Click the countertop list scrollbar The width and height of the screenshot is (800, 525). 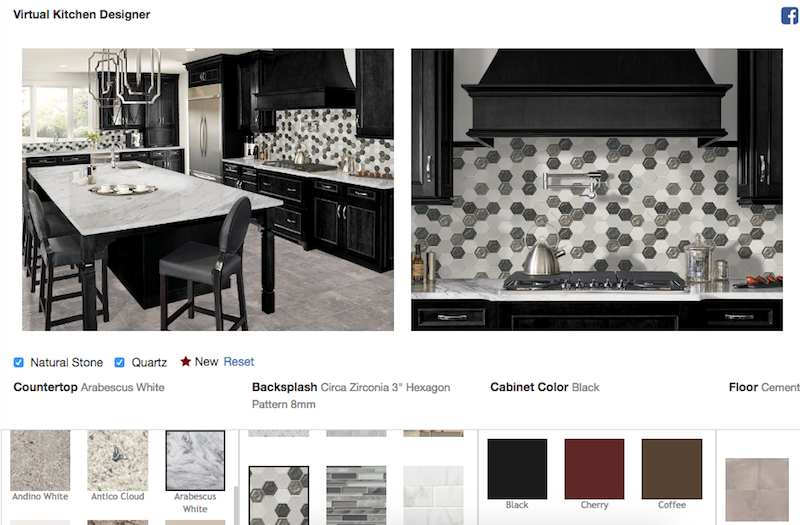click(236, 505)
